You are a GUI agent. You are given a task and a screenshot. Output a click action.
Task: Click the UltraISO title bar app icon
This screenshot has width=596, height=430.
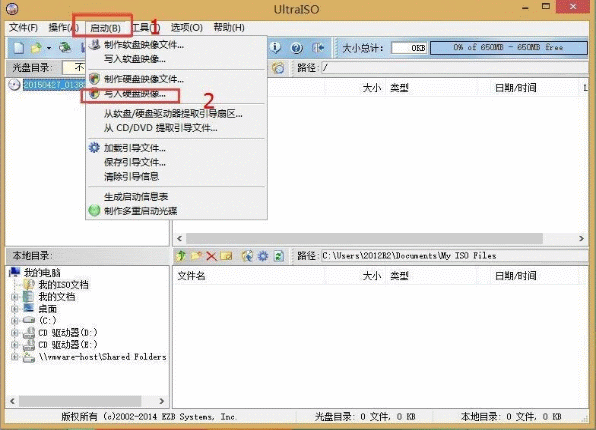coord(13,8)
